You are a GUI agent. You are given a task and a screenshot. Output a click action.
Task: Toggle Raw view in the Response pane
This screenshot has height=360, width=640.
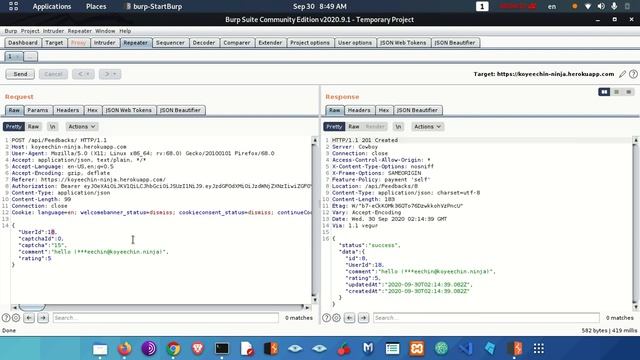coord(354,127)
